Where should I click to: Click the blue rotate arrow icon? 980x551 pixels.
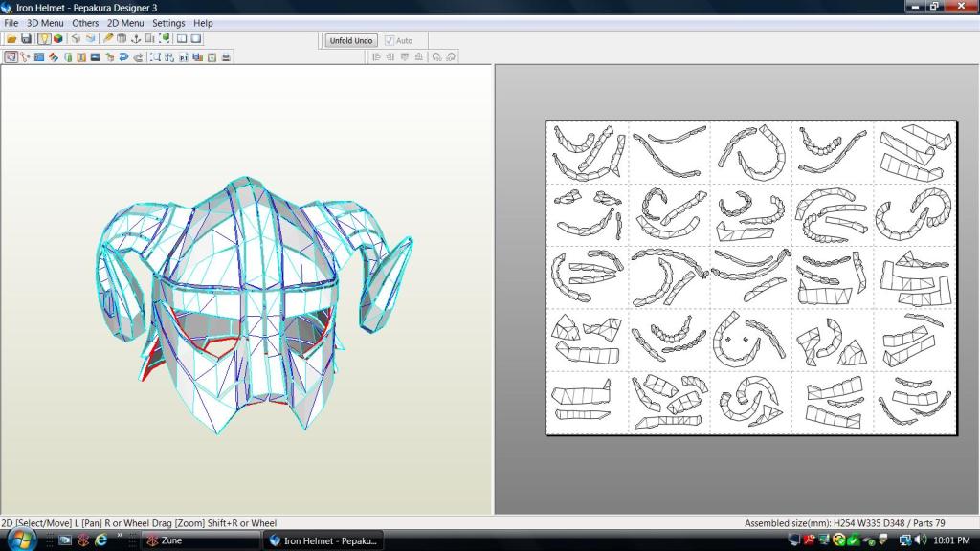(123, 57)
